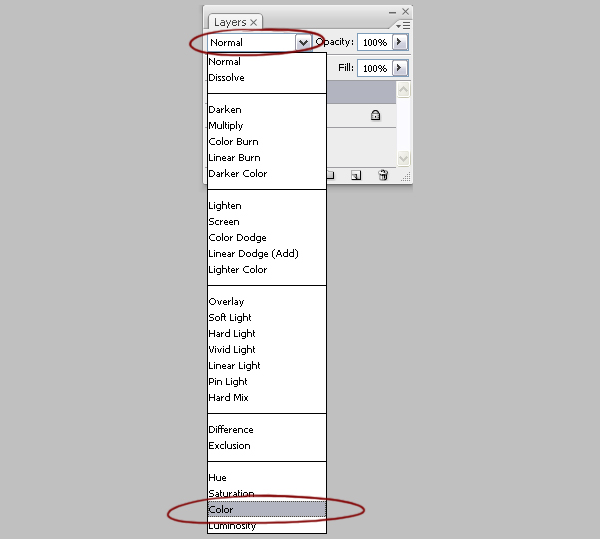Choose the Darken blend mode
Screen dimensions: 600x539
click(267, 110)
